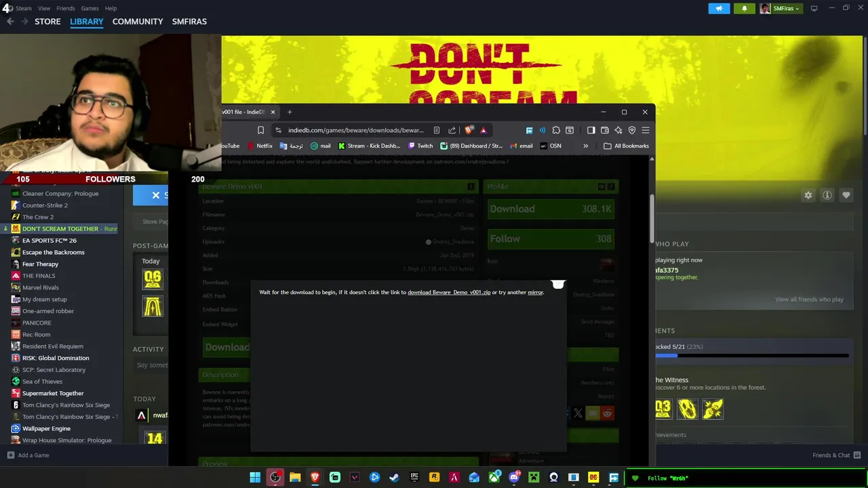Open Netflix bookmark
The height and width of the screenshot is (488, 868).
pos(260,146)
